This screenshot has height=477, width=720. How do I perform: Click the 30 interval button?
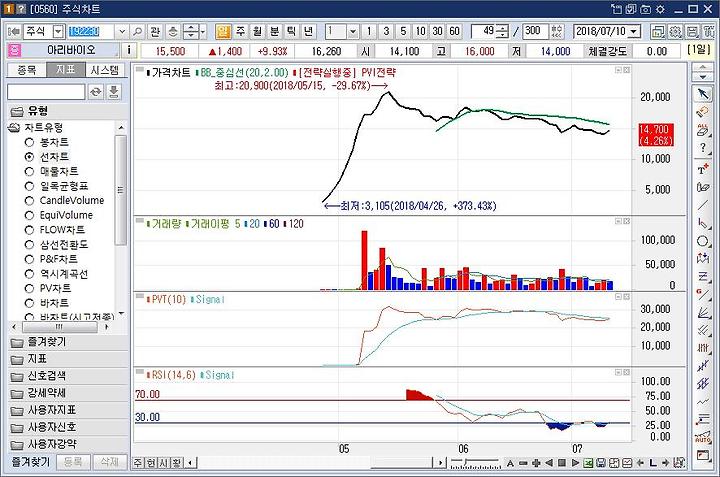(x=437, y=31)
